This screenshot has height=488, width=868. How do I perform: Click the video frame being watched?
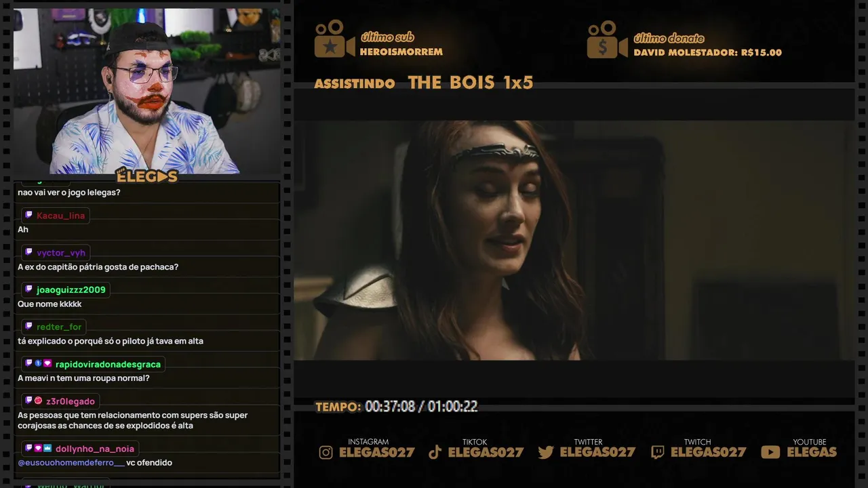coord(574,240)
